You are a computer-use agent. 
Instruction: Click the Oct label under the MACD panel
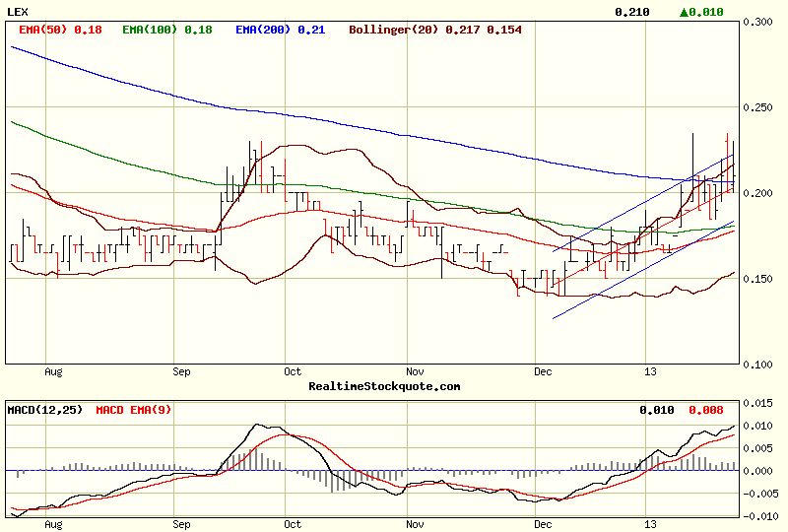[x=293, y=524]
